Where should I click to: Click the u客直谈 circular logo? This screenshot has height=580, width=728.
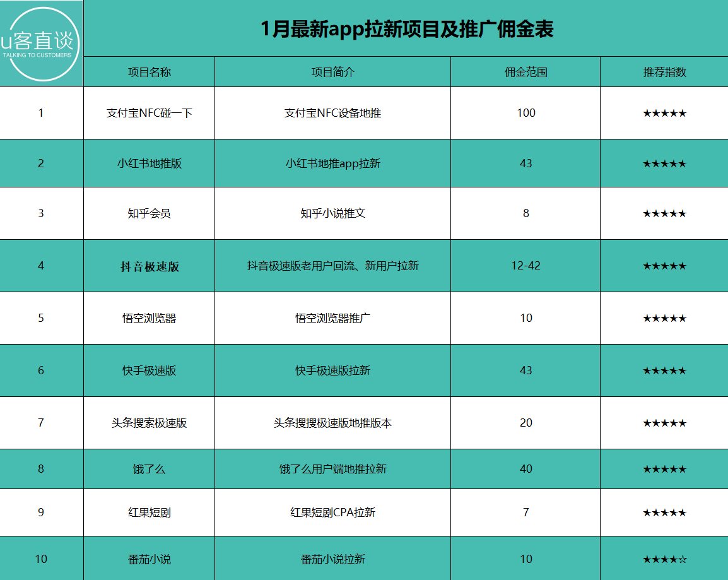point(42,44)
